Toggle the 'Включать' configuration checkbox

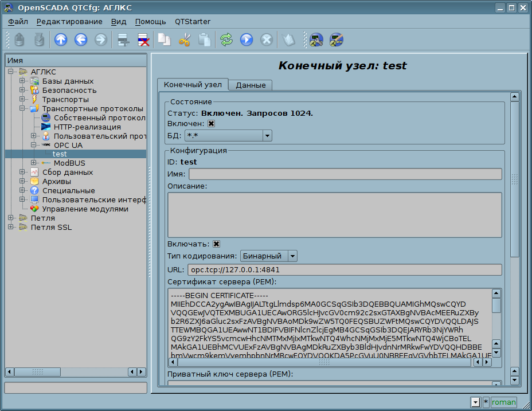pos(216,244)
